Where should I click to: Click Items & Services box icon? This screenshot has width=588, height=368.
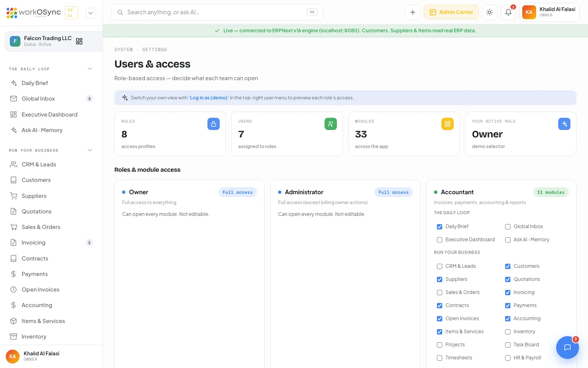(13, 321)
